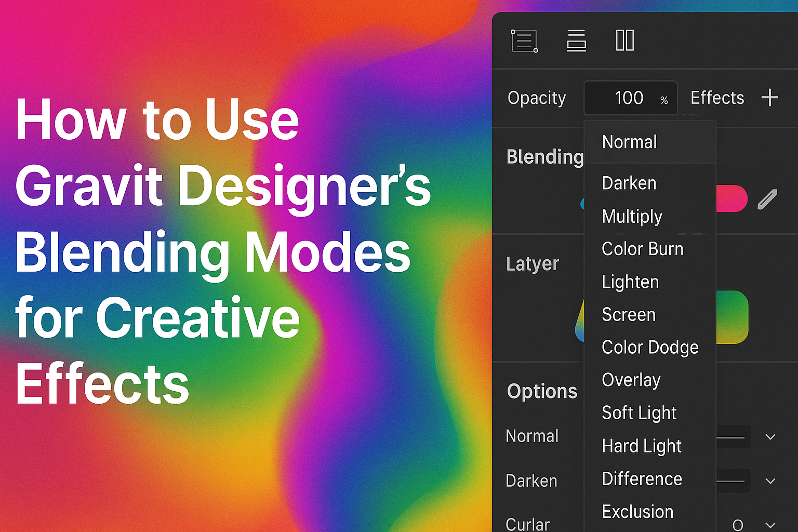Screen dimensions: 798x532
Task: Click the green-yellow gradient layer swatch
Action: point(732,317)
